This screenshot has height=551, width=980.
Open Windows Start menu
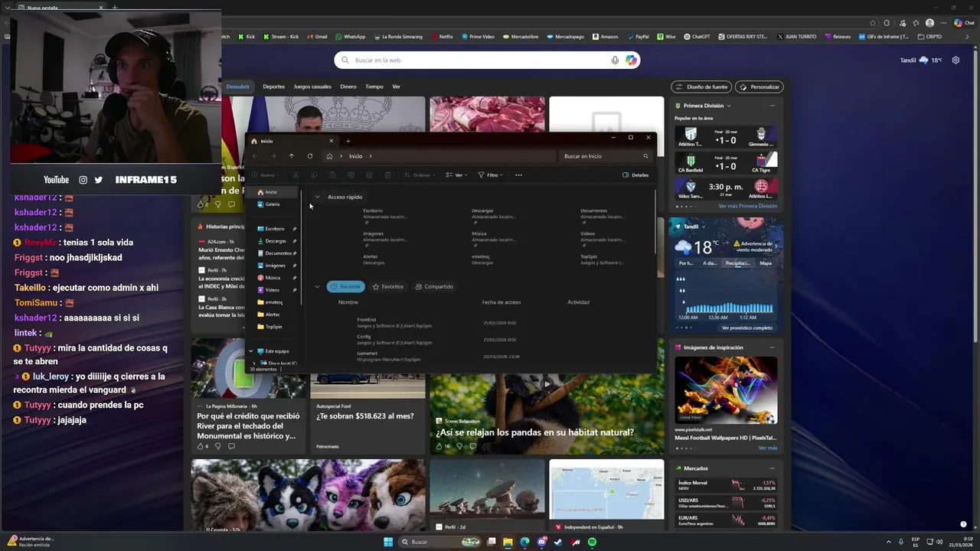pos(388,542)
